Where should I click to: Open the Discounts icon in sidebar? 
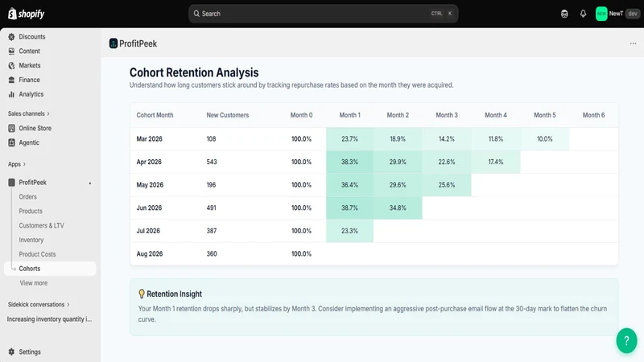[11, 36]
